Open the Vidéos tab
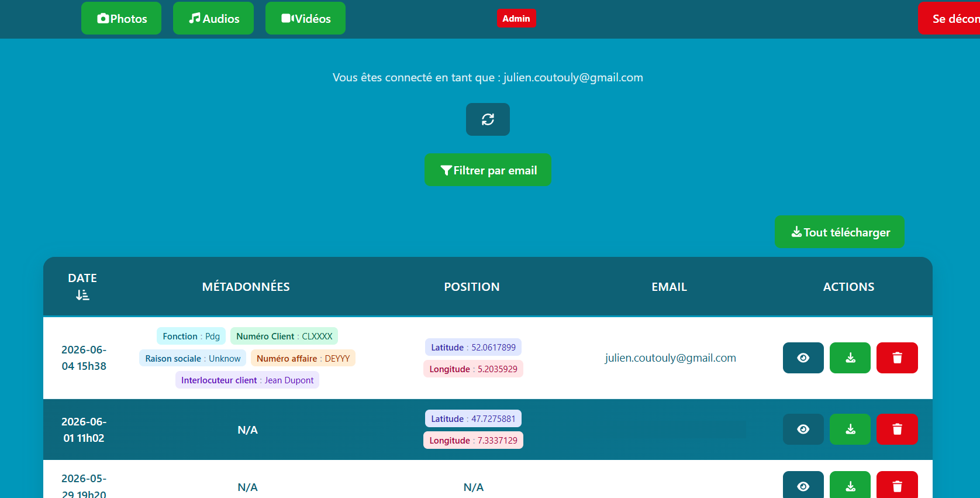This screenshot has width=980, height=498. coord(305,18)
